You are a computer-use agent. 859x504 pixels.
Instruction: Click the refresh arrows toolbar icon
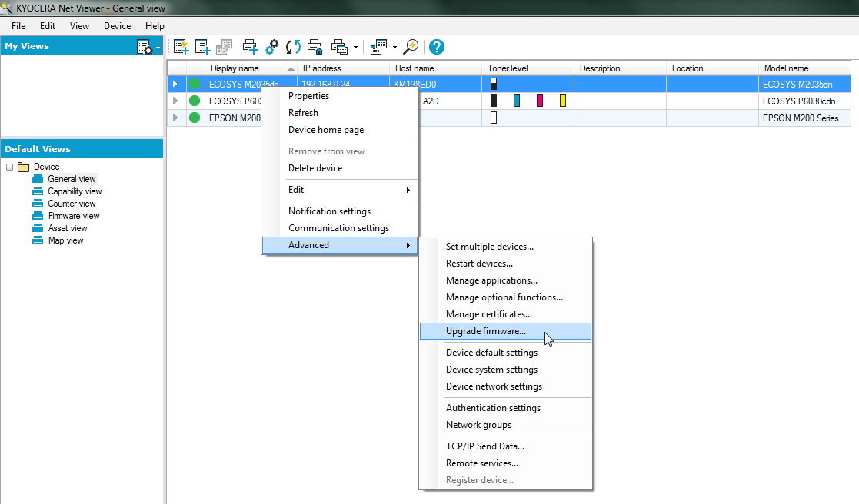click(x=293, y=47)
